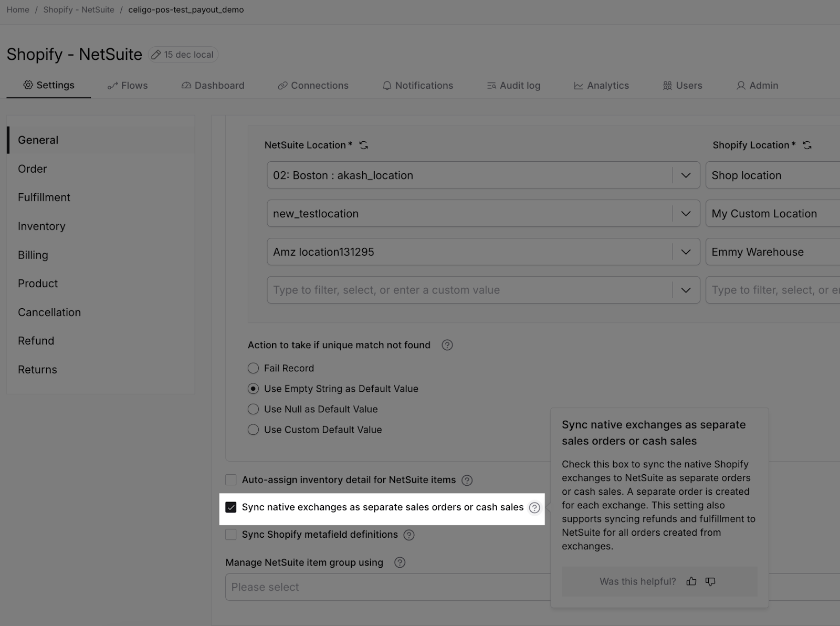
Task: Open the My Custom Location dropdown
Action: pos(773,214)
